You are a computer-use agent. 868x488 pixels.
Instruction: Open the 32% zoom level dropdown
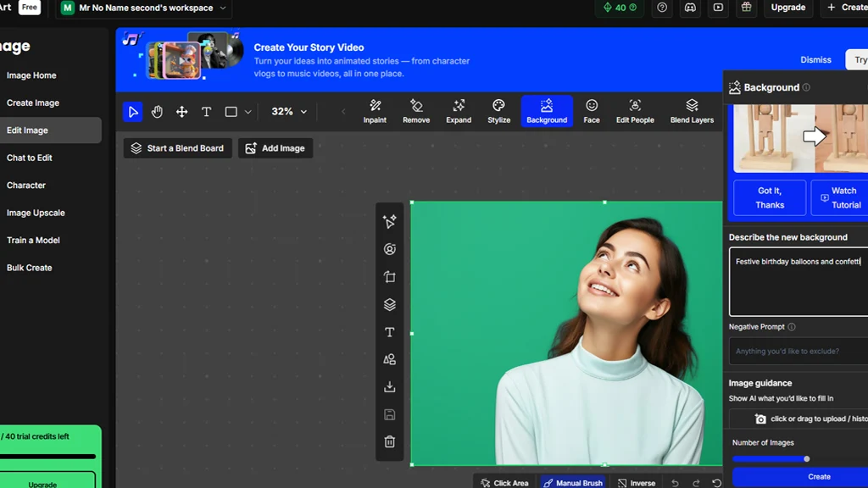click(x=289, y=112)
